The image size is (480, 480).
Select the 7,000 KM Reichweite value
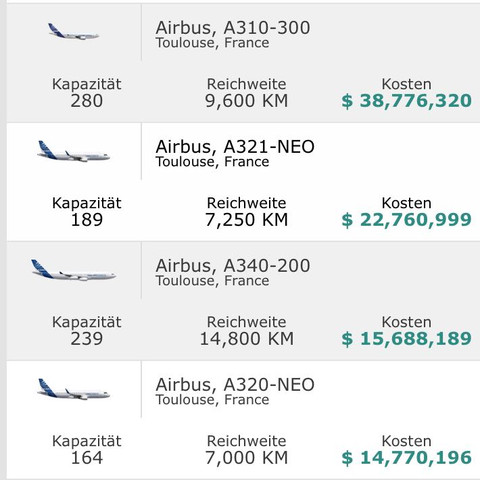click(246, 458)
